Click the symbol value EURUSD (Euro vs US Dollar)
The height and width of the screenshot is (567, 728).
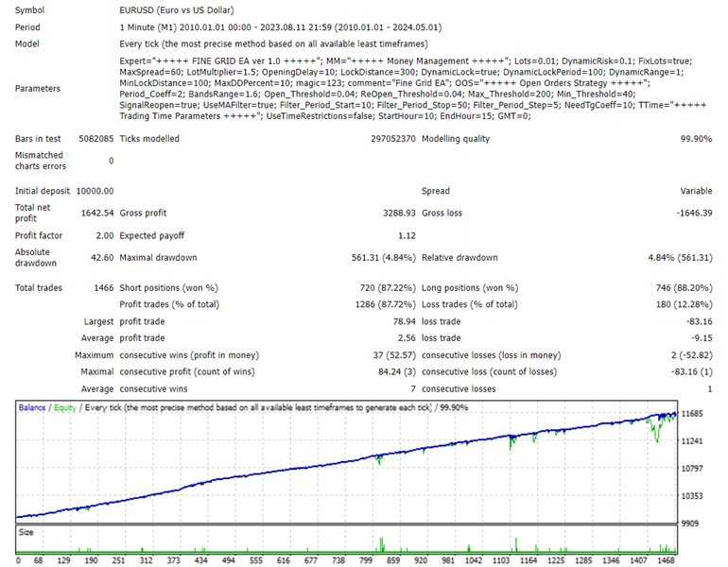(x=177, y=9)
